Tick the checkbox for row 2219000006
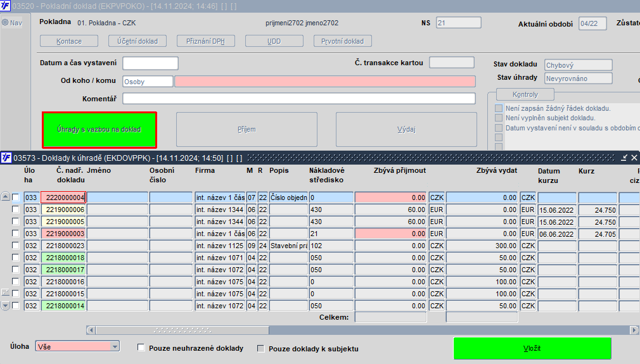Viewport: 640px width, 364px height. [x=15, y=210]
